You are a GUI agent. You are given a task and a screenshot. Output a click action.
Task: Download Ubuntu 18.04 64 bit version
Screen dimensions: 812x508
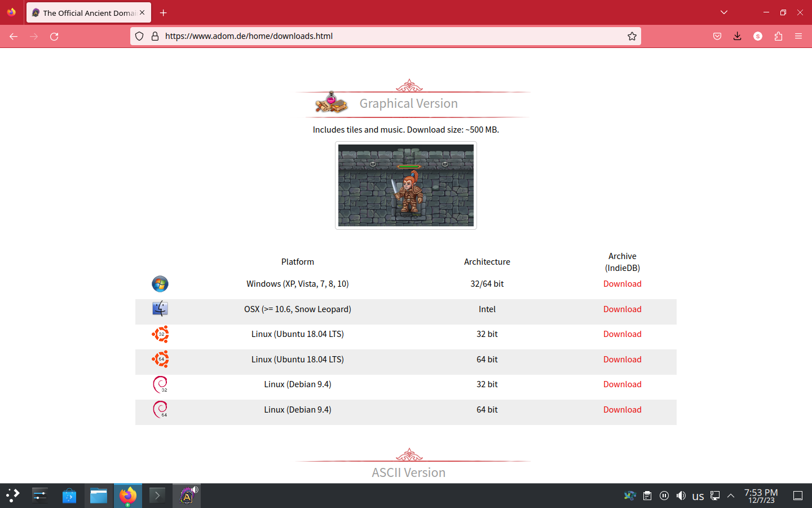coord(623,360)
